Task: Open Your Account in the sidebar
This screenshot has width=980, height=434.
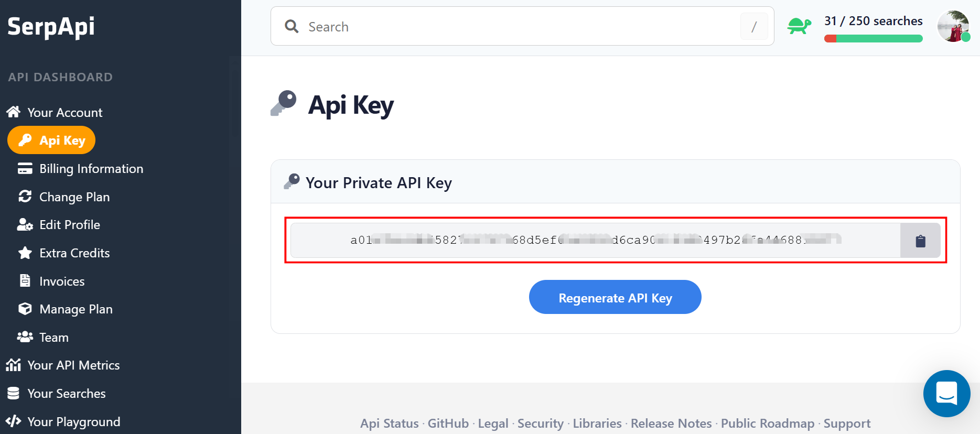Action: 64,113
